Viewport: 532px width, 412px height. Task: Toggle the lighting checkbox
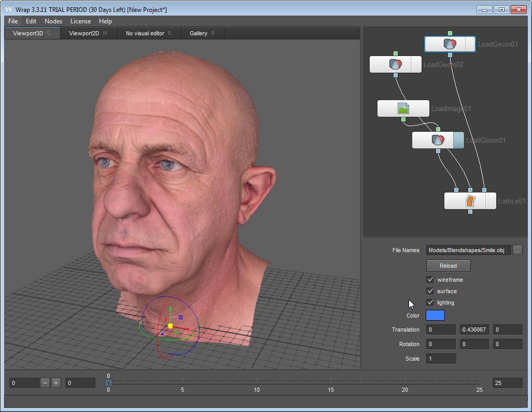[430, 303]
